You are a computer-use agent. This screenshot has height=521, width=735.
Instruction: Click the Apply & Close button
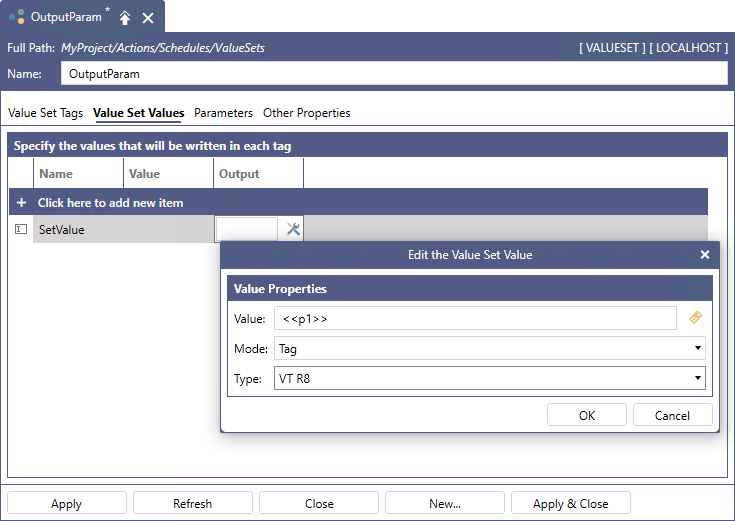[x=570, y=503]
